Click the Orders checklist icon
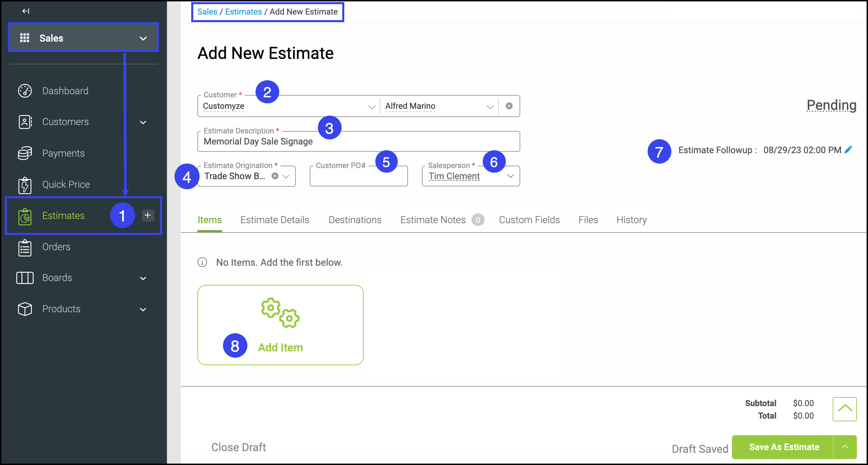Image resolution: width=868 pixels, height=465 pixels. [x=25, y=247]
